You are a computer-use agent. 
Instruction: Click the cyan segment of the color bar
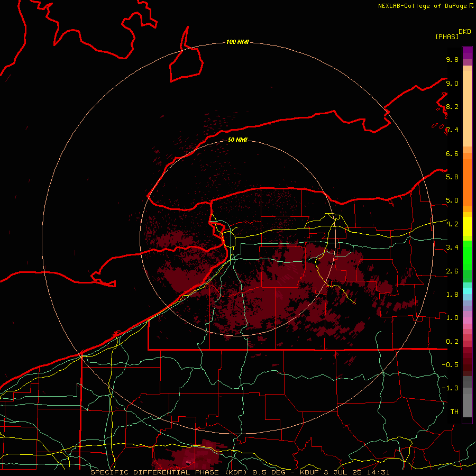[467, 291]
